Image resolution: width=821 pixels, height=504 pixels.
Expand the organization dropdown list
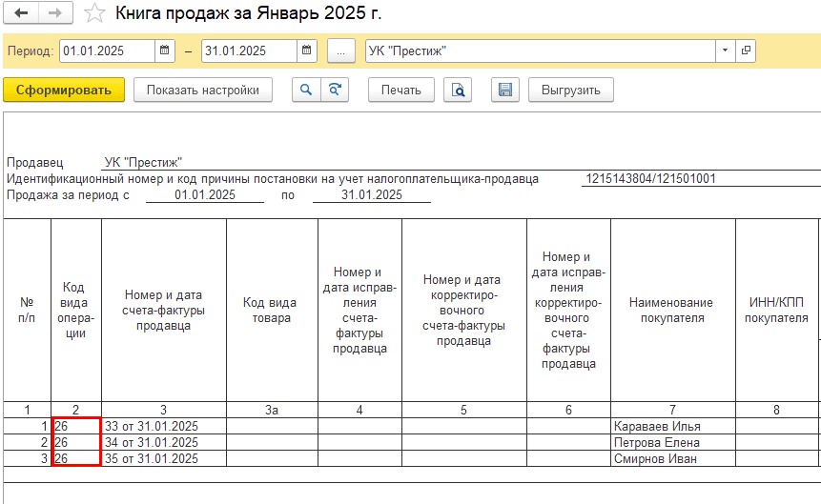[725, 50]
